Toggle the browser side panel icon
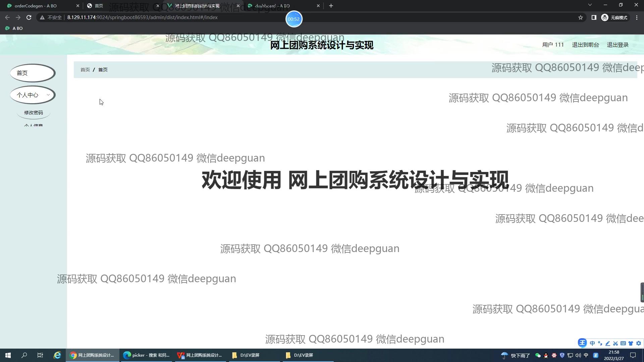This screenshot has height=362, width=644. 594,17
